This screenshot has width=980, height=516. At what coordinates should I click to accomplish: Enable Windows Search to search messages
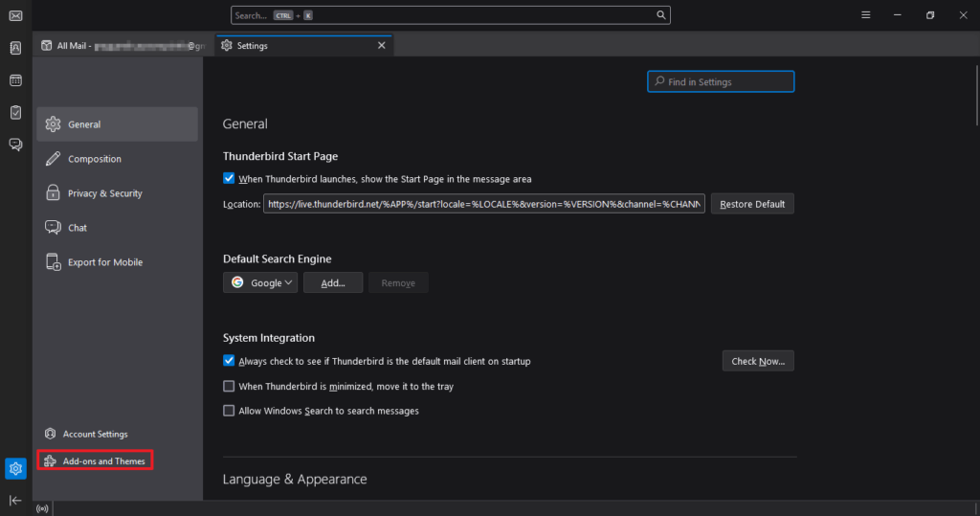[x=229, y=411]
